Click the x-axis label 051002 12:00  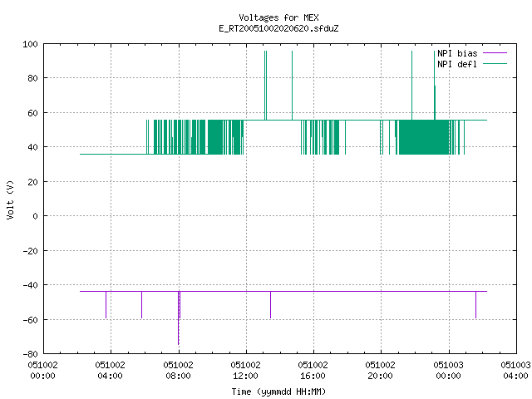coord(245,370)
